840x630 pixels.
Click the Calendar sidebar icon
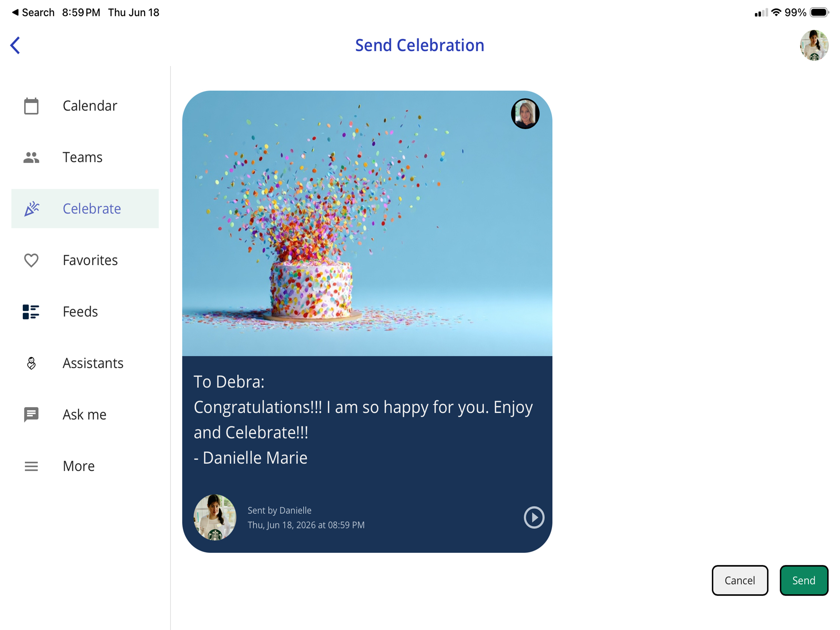tap(31, 106)
